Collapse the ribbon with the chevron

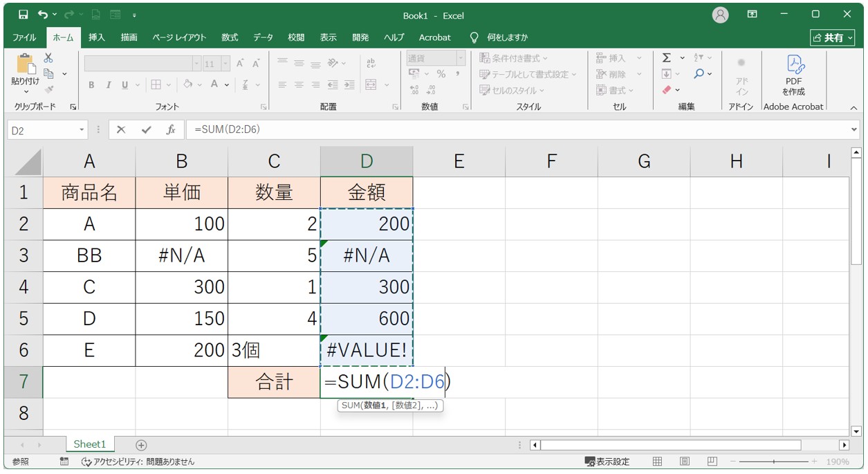(x=853, y=107)
